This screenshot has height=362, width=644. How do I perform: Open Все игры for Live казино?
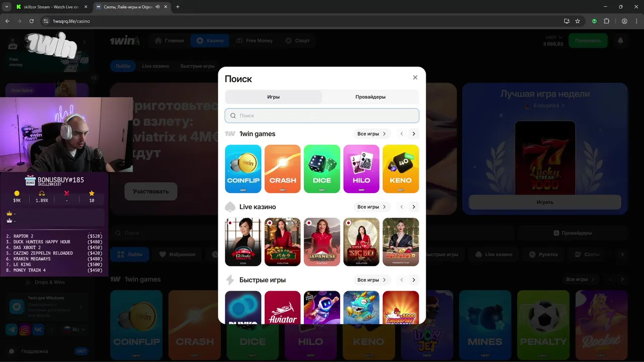click(x=372, y=207)
